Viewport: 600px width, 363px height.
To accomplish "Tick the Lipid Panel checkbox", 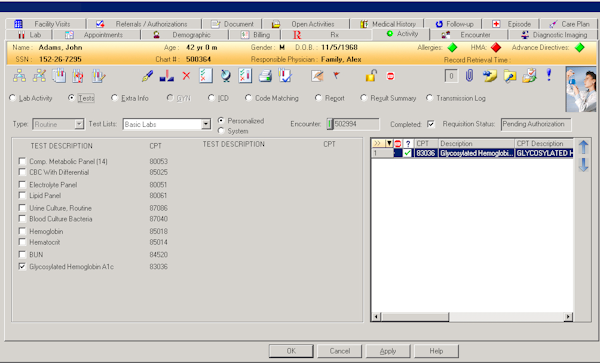I will pyautogui.click(x=22, y=195).
